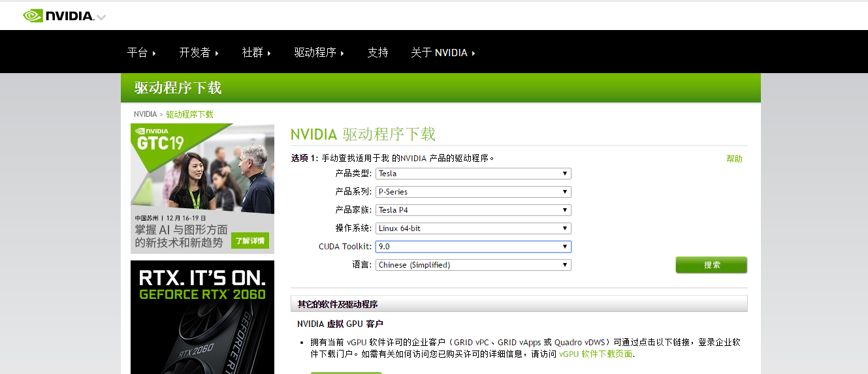Click the NVIDIA logo icon
The width and height of the screenshot is (868, 374).
59,16
